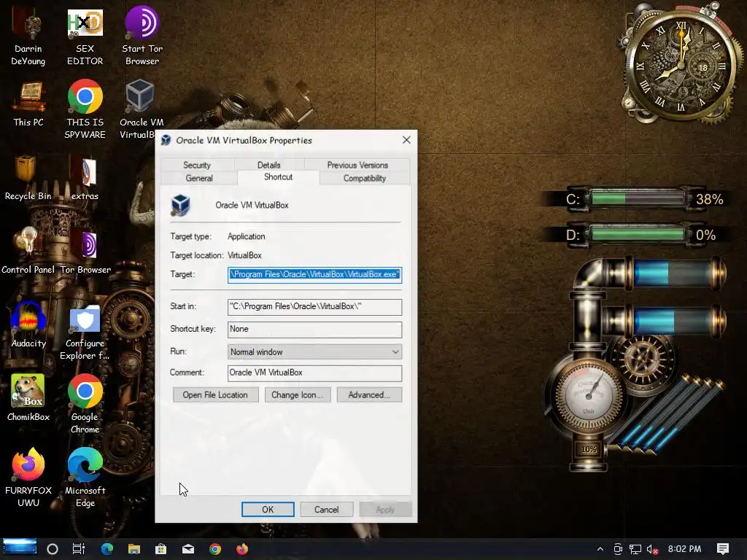Click the Target path field
The width and height of the screenshot is (747, 560).
(x=314, y=275)
